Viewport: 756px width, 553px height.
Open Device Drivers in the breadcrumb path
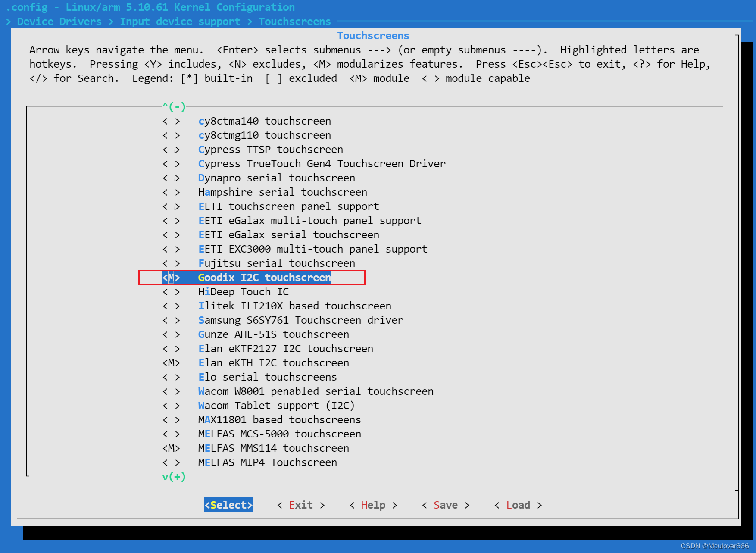click(x=58, y=21)
